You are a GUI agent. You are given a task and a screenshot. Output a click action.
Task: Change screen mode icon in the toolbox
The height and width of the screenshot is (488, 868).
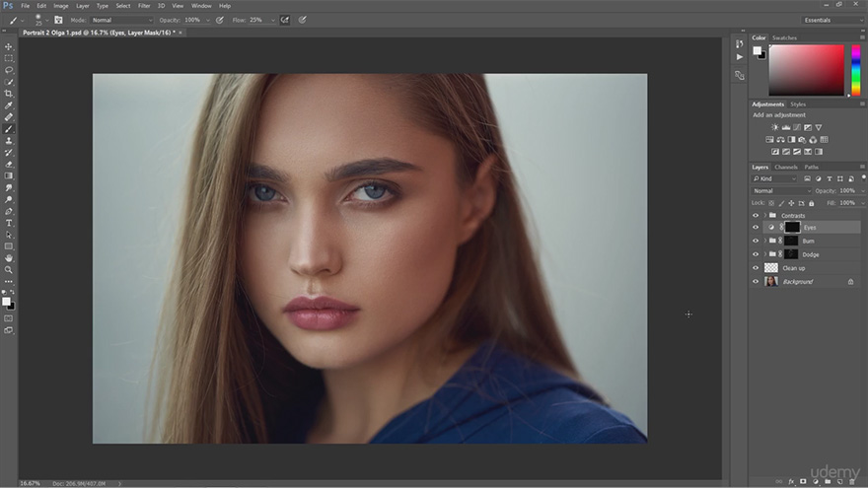[8, 330]
